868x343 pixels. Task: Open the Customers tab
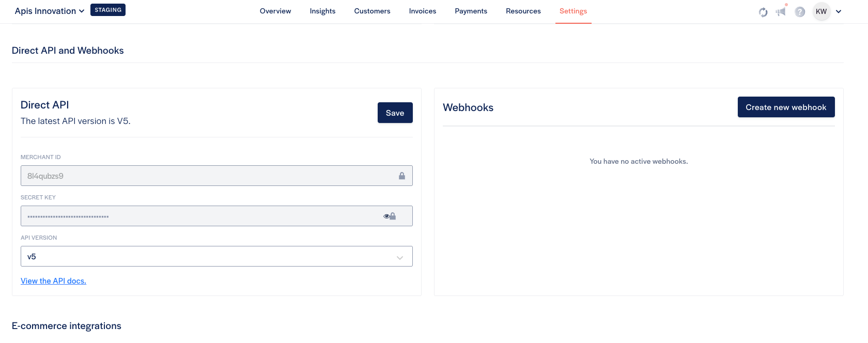(x=372, y=11)
